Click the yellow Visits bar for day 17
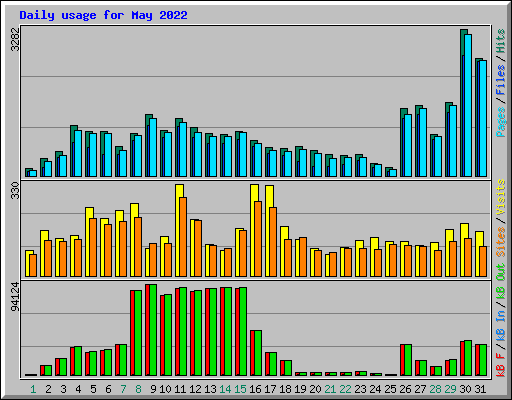Viewport: 512px width, 400px height. pyautogui.click(x=268, y=231)
